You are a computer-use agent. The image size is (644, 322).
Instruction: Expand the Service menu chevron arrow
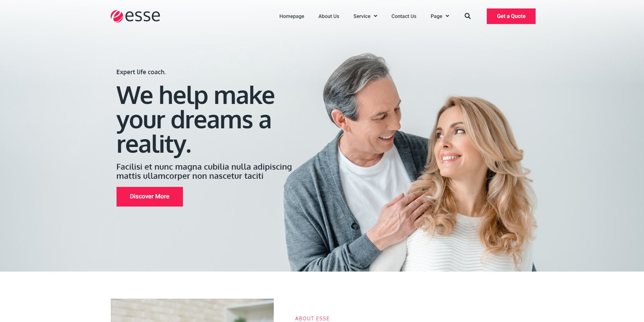tap(375, 16)
